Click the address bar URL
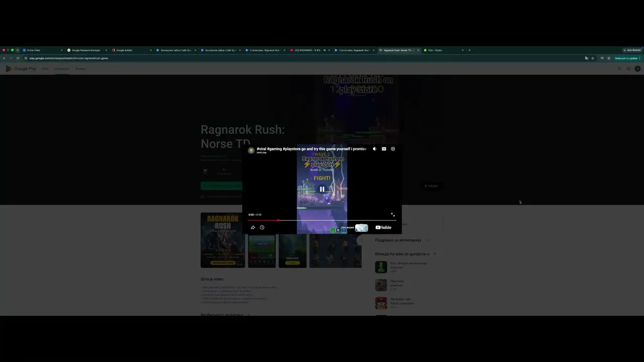 (x=69, y=58)
